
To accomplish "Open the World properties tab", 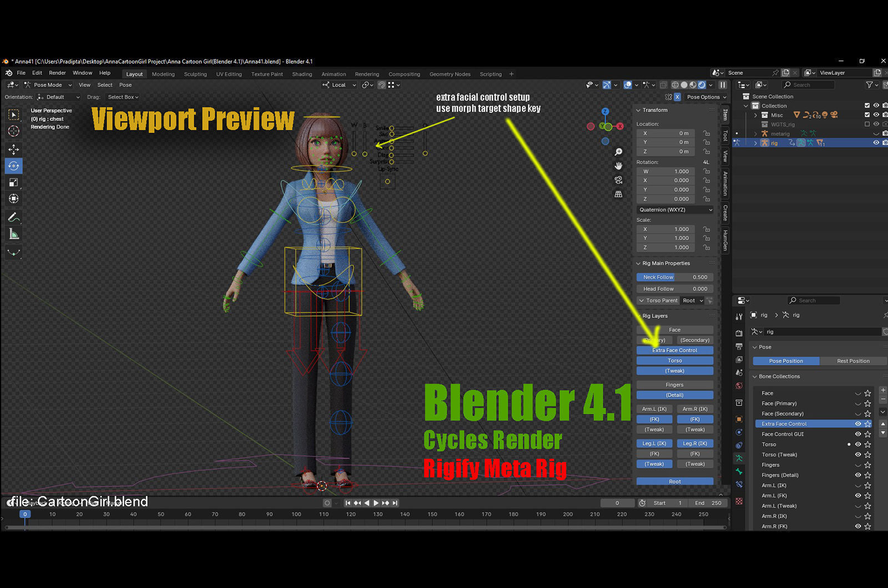I will pos(739,386).
